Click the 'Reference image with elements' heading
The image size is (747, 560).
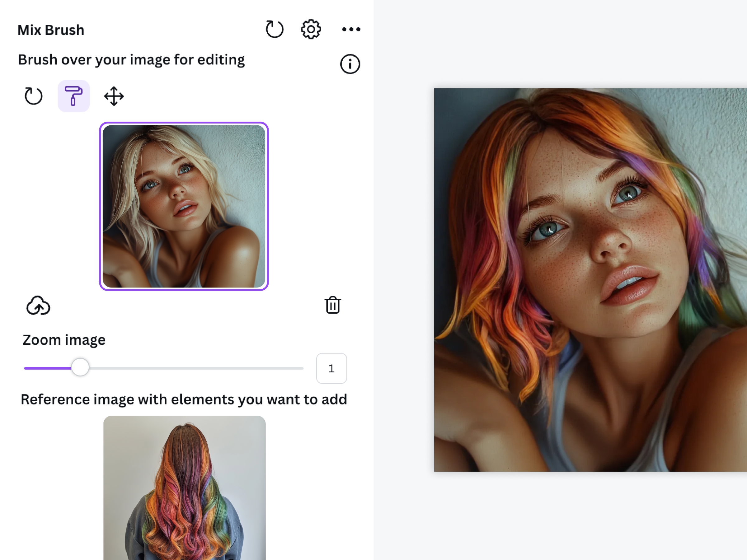pos(184,399)
